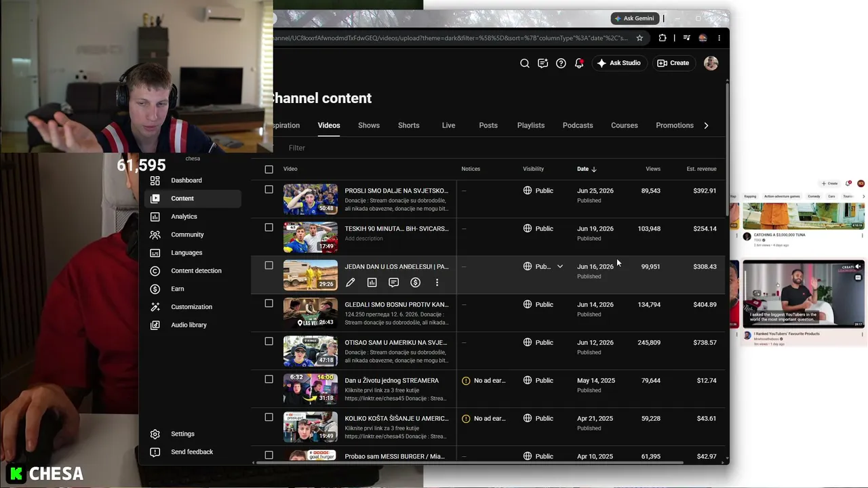Open the account avatar in YouTube Studio header
Viewport: 868px width, 488px height.
711,63
